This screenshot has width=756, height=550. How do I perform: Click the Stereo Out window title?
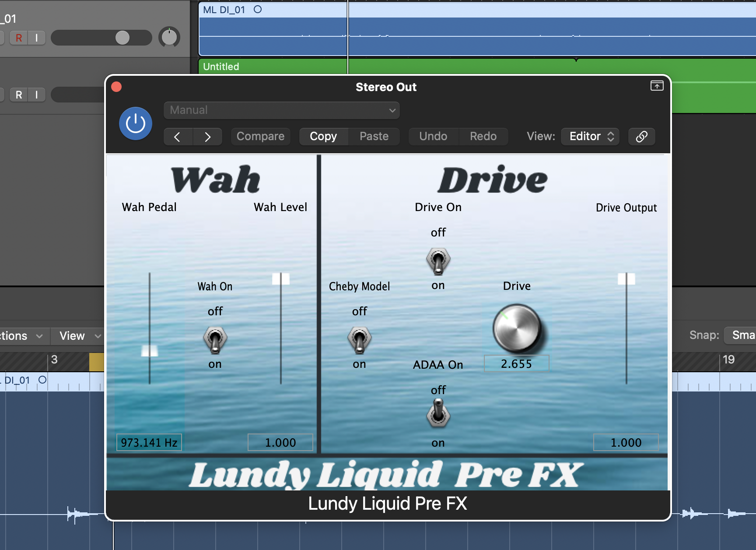(386, 87)
